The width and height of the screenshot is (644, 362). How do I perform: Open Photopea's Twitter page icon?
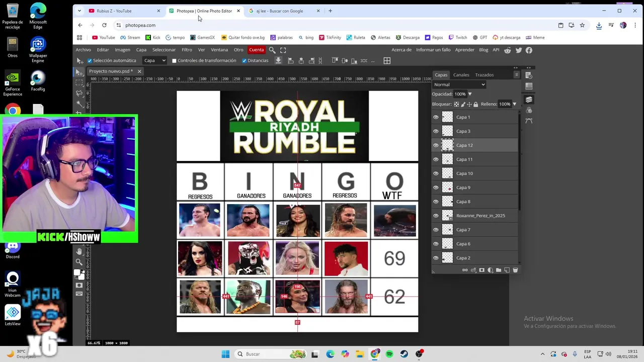pyautogui.click(x=518, y=50)
